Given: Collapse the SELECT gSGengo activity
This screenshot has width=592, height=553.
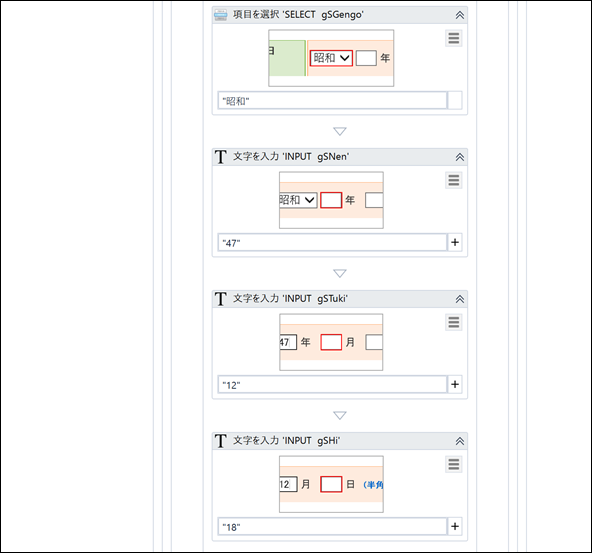Looking at the screenshot, I should coord(459,15).
